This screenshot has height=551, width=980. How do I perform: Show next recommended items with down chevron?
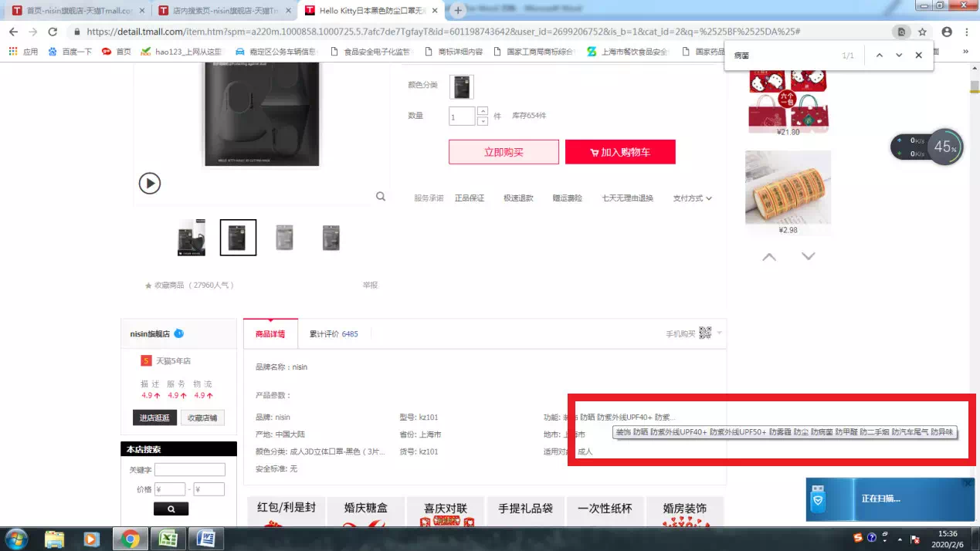(x=808, y=256)
